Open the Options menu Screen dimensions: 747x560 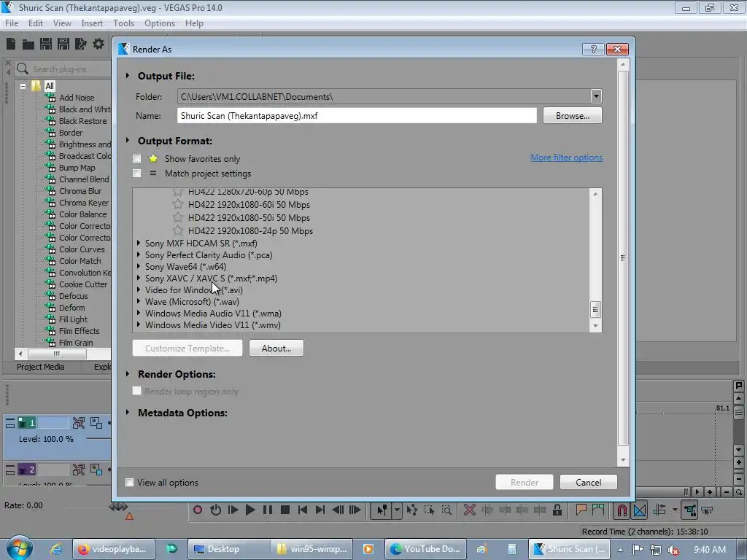(160, 23)
